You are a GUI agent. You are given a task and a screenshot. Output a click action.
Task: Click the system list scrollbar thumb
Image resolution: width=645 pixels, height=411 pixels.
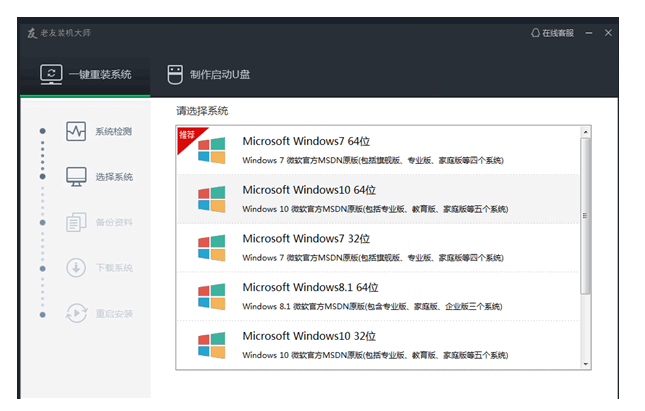click(585, 216)
